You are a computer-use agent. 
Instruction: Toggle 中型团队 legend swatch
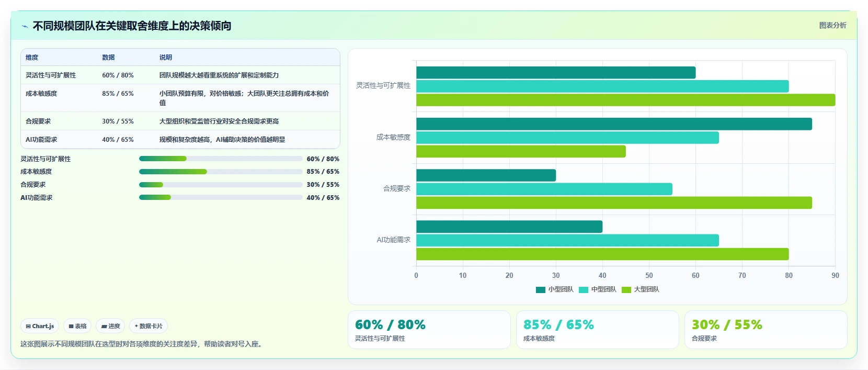(584, 289)
